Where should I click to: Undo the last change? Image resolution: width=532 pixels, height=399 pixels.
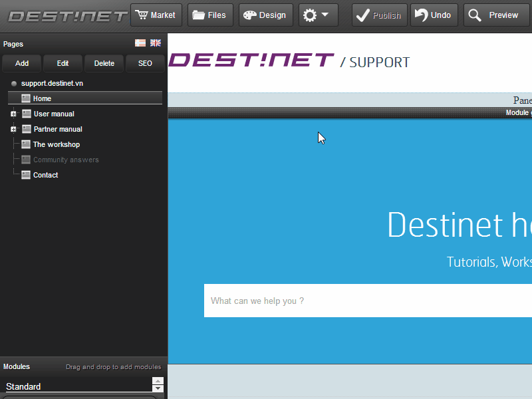click(433, 15)
